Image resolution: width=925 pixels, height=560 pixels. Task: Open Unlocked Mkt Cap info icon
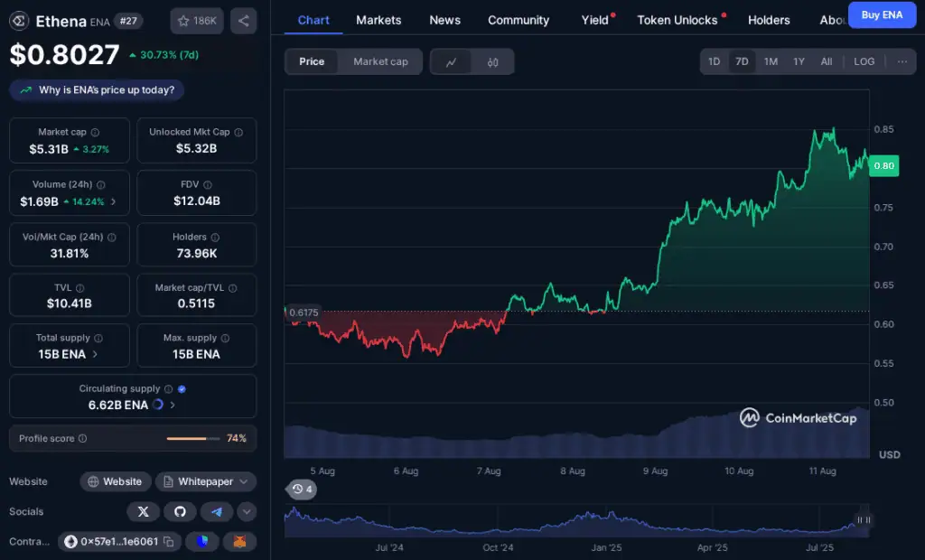coord(238,132)
